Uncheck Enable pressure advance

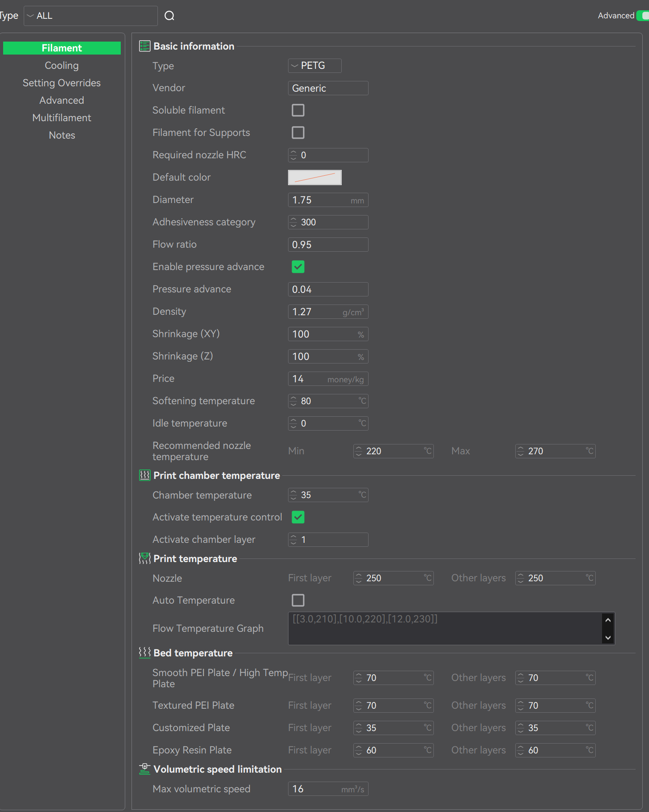click(x=298, y=267)
